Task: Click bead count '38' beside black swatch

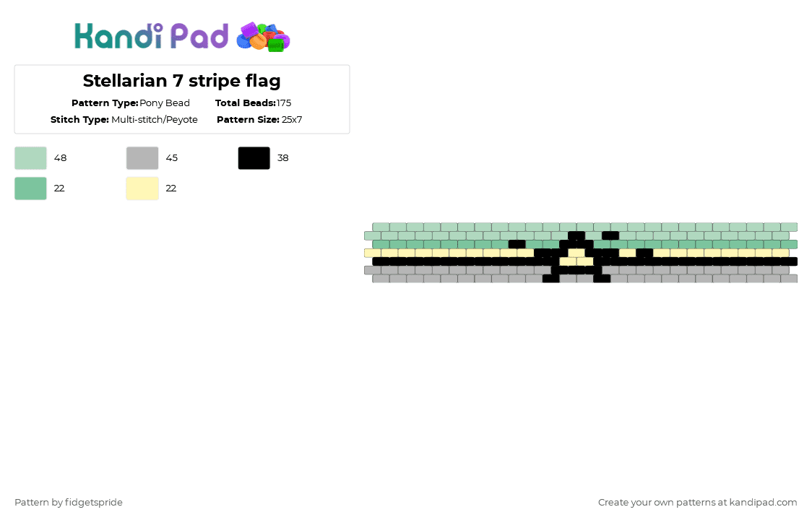Action: tap(283, 158)
